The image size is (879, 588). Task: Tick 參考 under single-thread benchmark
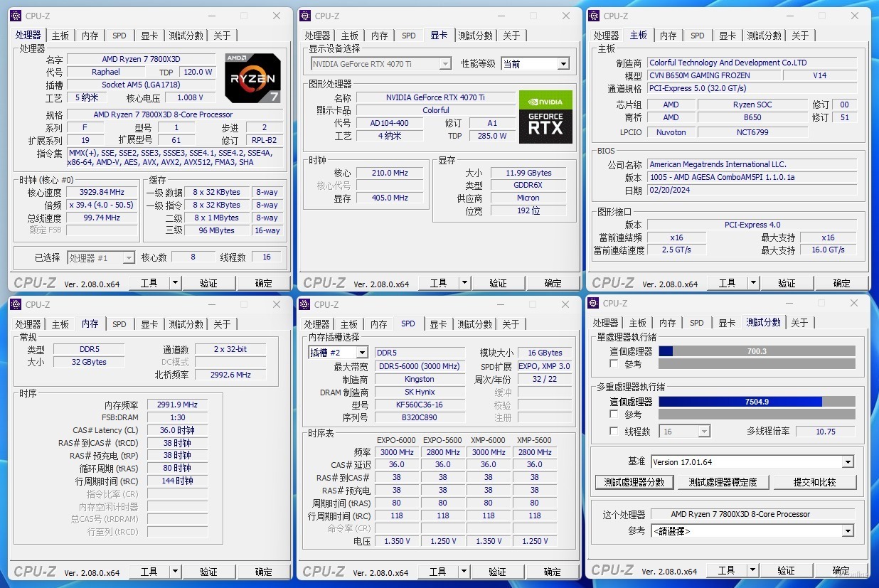614,364
